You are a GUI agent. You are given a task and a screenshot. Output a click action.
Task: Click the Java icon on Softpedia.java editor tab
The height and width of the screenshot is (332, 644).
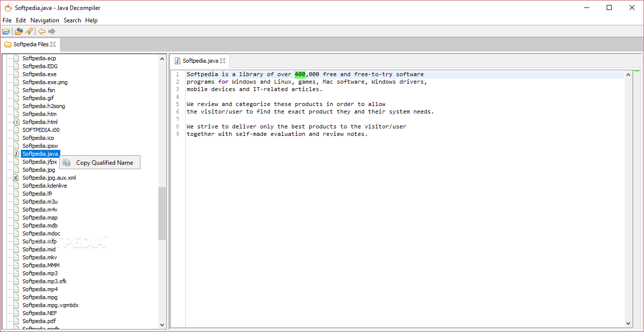pos(177,61)
